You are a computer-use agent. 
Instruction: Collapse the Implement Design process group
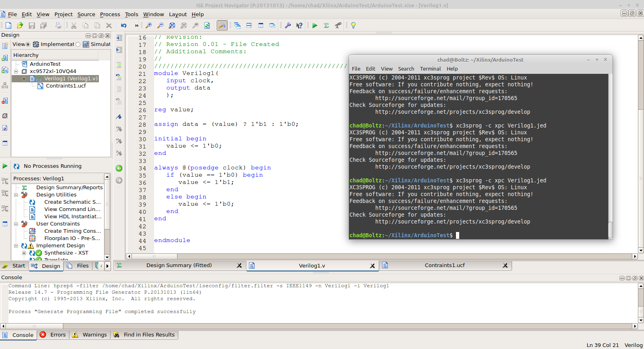(x=16, y=246)
